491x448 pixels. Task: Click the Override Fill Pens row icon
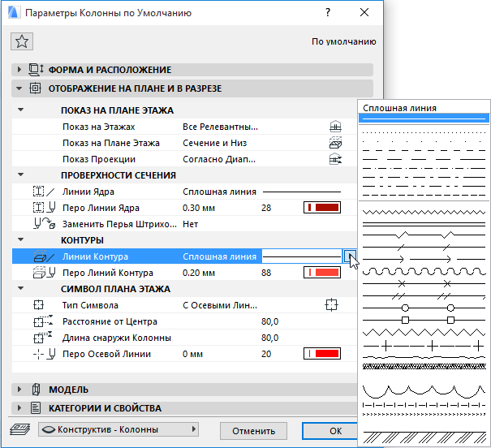pyautogui.click(x=44, y=224)
